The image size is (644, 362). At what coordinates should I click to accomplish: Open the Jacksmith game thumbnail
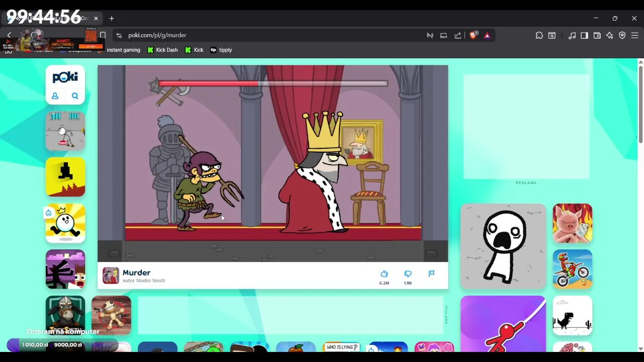click(65, 315)
